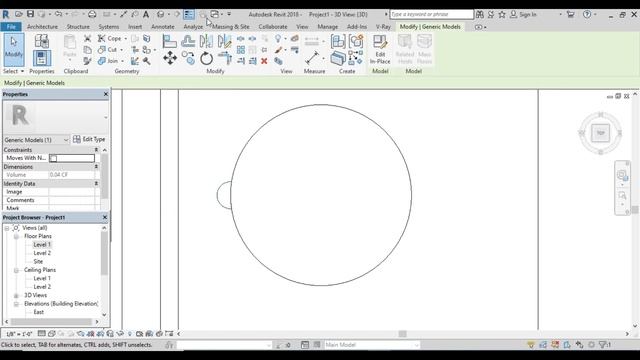The height and width of the screenshot is (360, 640).
Task: Open the Type Properties icon
Action: point(42,41)
